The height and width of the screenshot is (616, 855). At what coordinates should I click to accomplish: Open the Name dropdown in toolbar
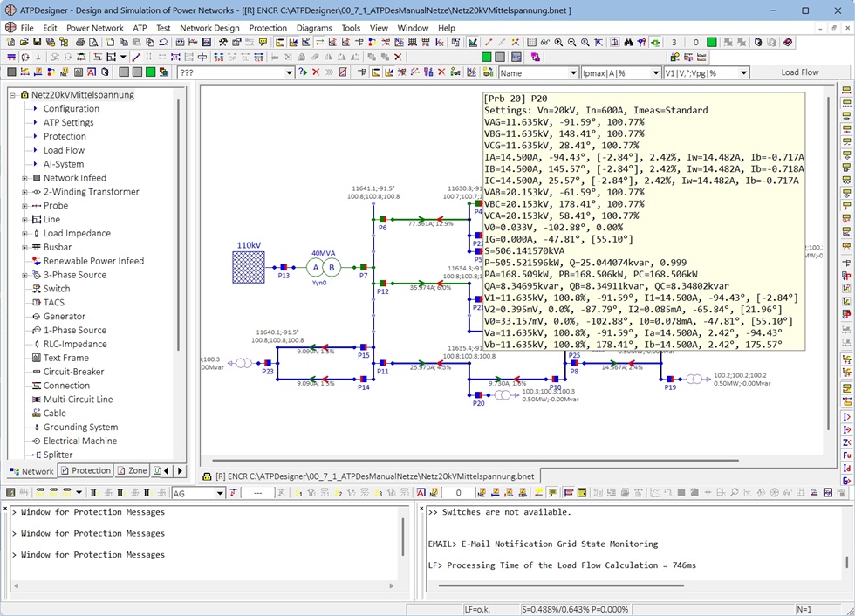[573, 73]
